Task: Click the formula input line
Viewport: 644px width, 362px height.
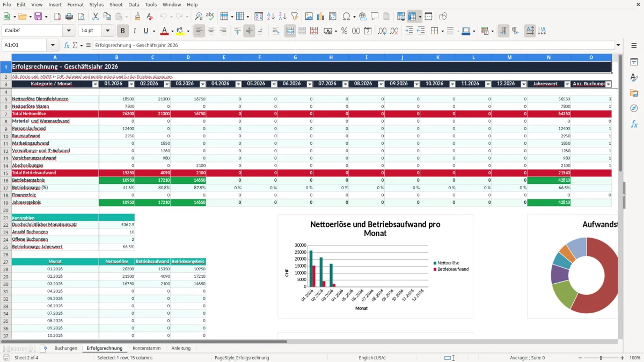Action: tap(354, 45)
